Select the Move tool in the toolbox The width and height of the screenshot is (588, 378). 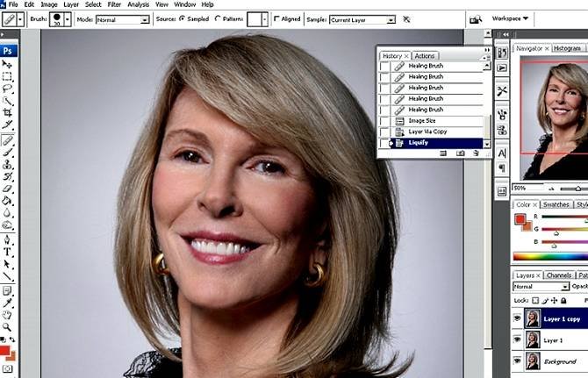coord(8,64)
